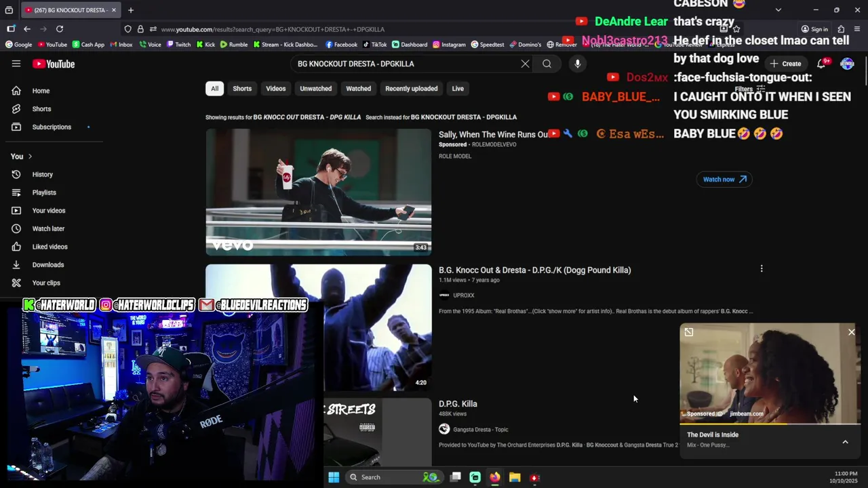Open the Speedtest bookmark
868x488 pixels.
[488, 45]
